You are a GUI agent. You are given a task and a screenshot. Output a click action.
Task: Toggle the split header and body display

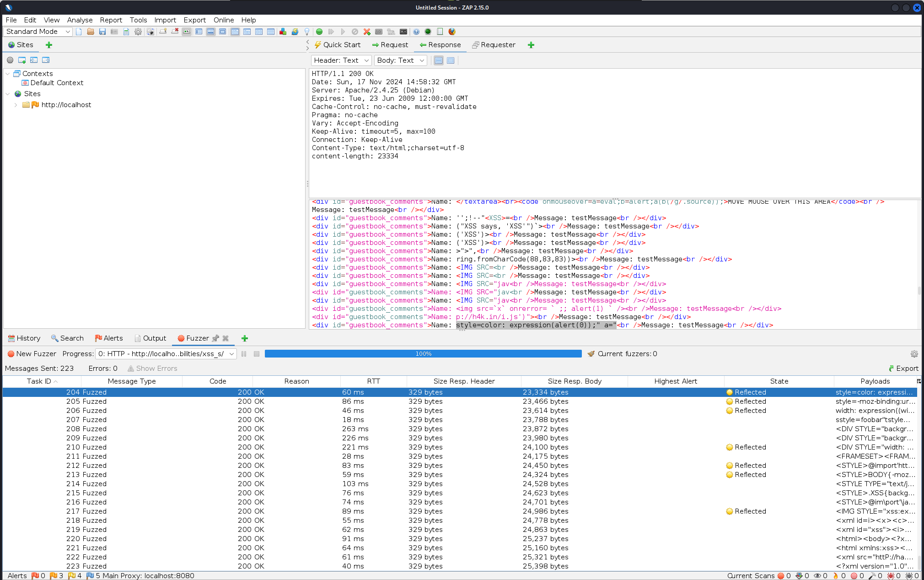tap(439, 60)
